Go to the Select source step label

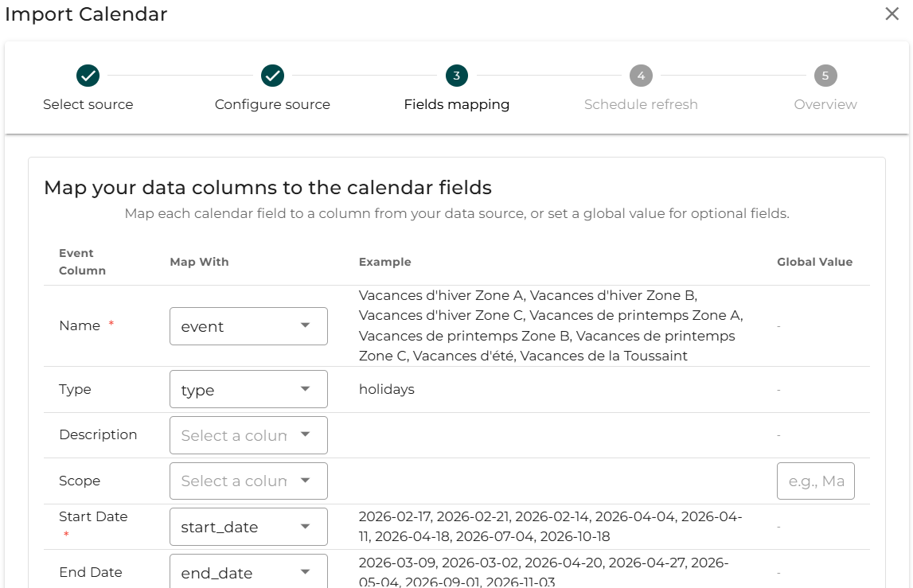(x=88, y=104)
